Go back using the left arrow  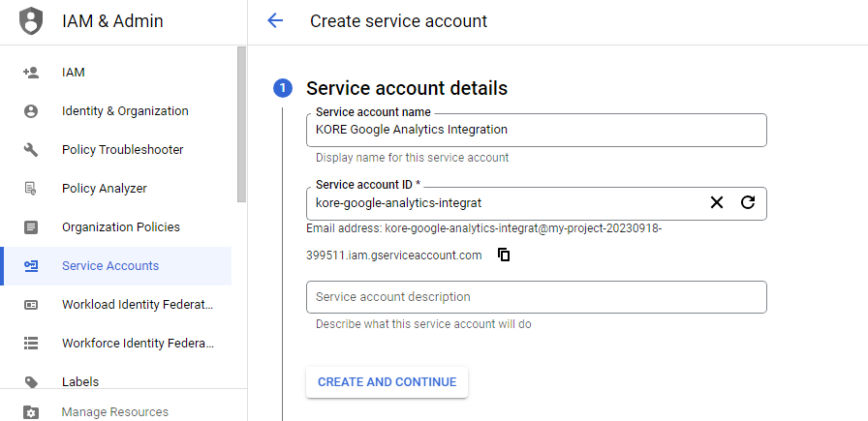click(x=275, y=21)
